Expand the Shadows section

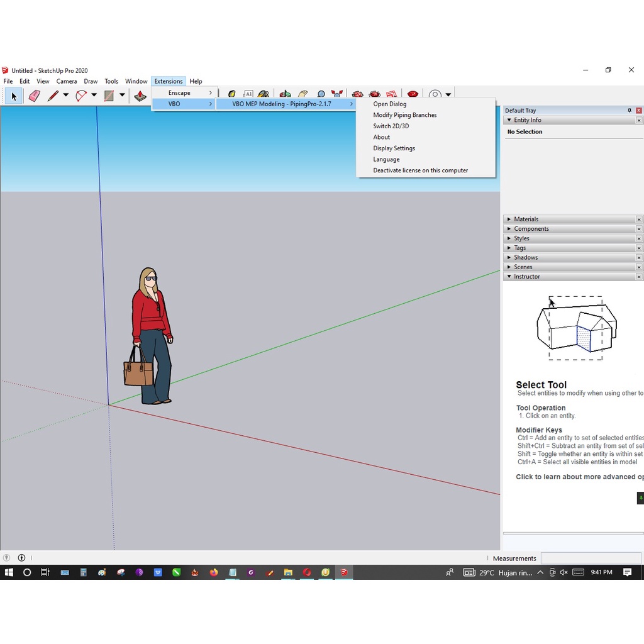[509, 257]
